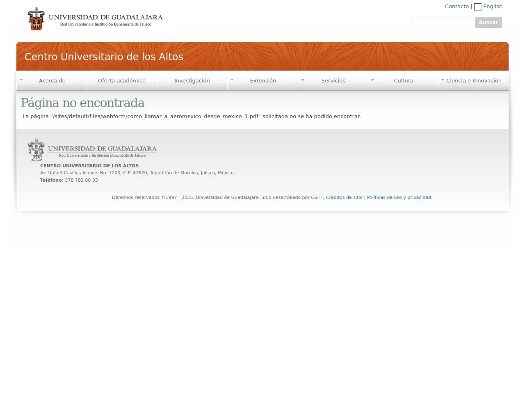Viewport: 525px width, 420px height.
Task: Focus the site search text field
Action: [x=442, y=23]
